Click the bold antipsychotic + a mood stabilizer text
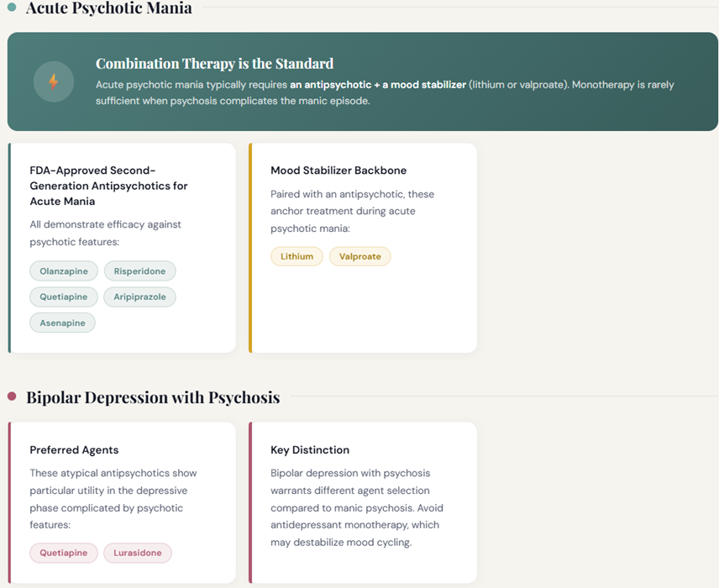The height and width of the screenshot is (588, 719). pos(378,85)
